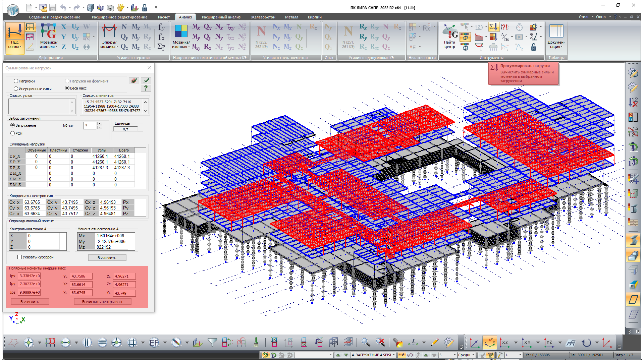Viewport: 644px width, 362px height.
Task: Click the green checkmark apply icon
Action: pos(146,80)
